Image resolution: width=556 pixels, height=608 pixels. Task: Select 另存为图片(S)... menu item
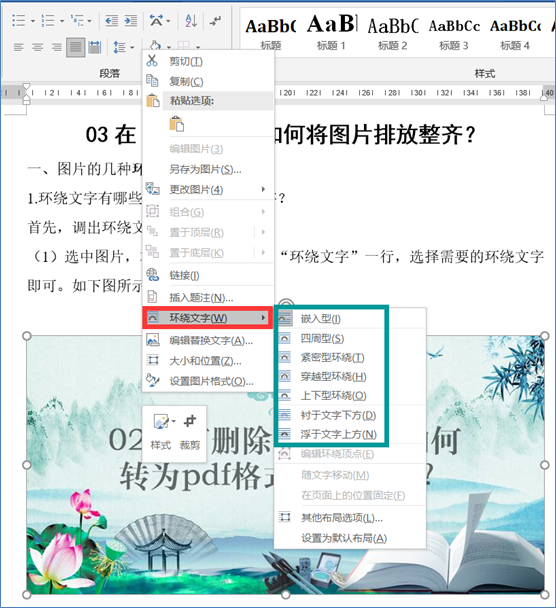209,169
